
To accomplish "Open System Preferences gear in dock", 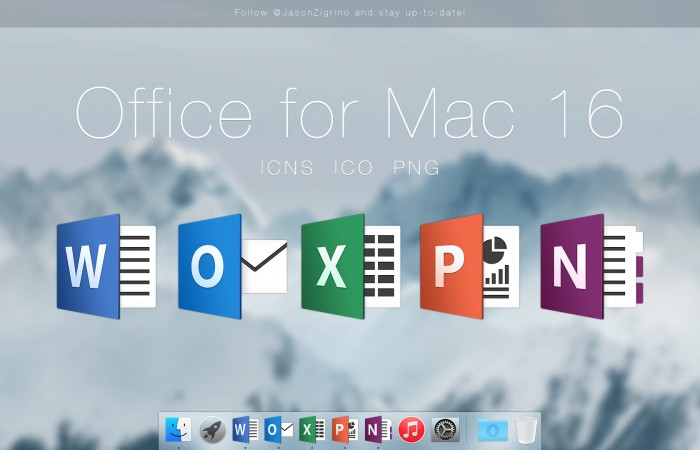I will (444, 429).
